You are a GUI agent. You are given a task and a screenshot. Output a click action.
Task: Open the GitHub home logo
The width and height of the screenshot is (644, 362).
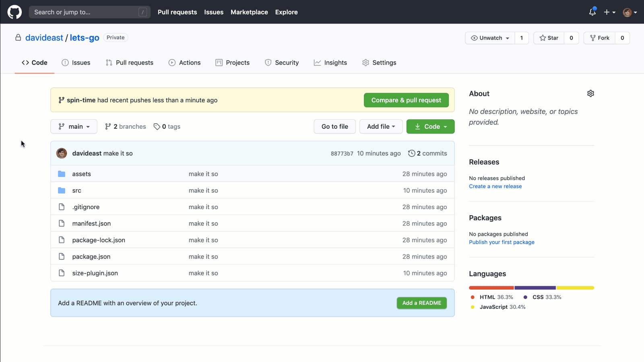pyautogui.click(x=14, y=12)
